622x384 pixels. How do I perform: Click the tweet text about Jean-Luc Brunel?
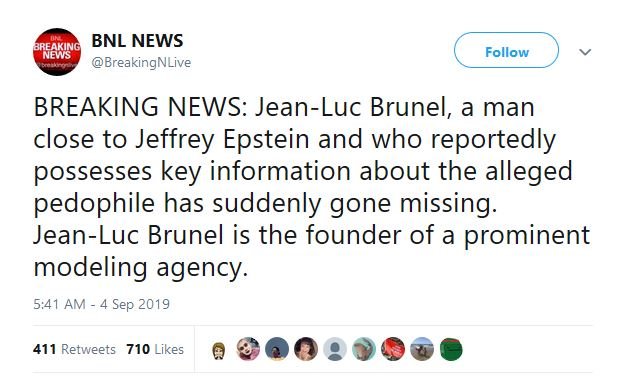[312, 187]
